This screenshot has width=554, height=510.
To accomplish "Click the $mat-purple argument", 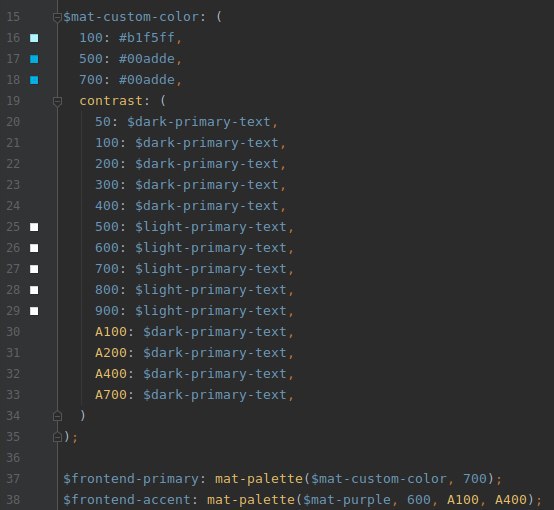I will 347,500.
